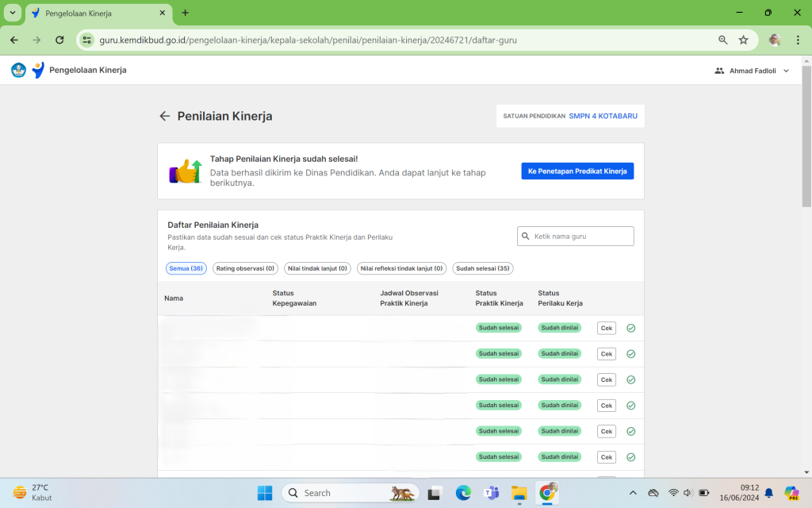Open the site information icon in address bar

pyautogui.click(x=87, y=40)
